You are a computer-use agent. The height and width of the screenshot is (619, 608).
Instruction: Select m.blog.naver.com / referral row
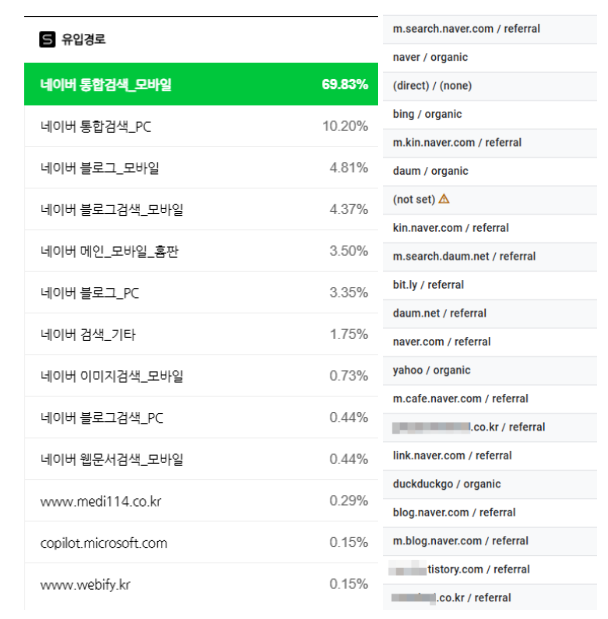[x=490, y=541]
